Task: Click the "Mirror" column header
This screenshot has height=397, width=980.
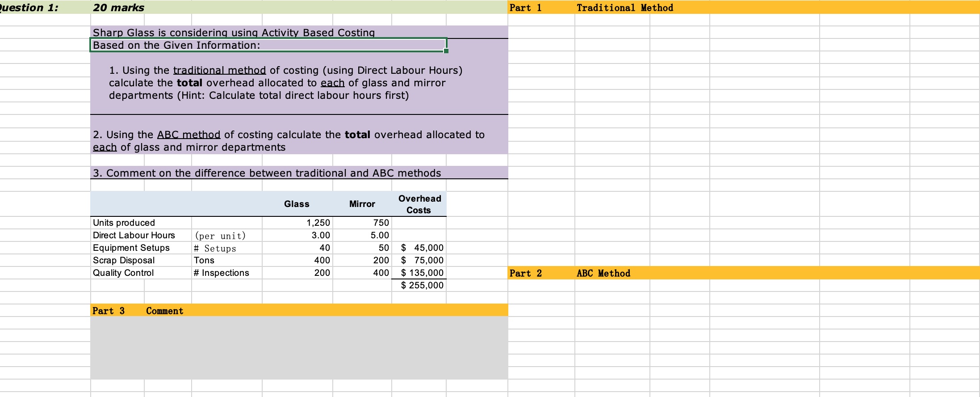Action: coord(362,204)
